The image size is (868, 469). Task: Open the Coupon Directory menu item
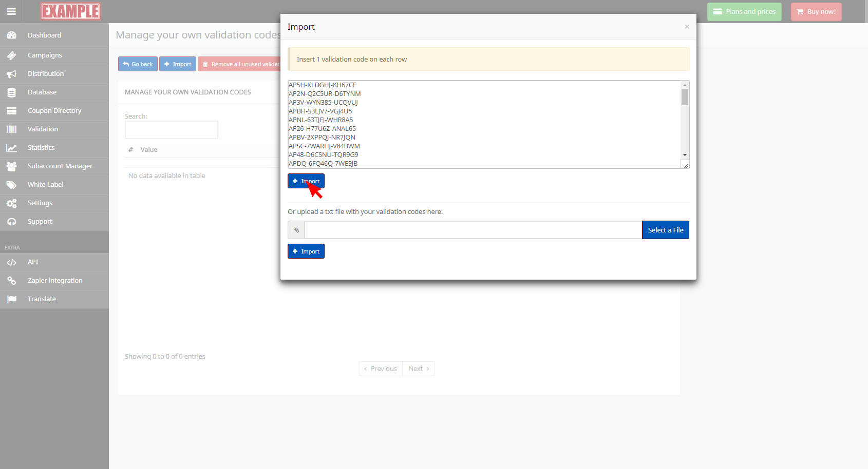(x=54, y=111)
